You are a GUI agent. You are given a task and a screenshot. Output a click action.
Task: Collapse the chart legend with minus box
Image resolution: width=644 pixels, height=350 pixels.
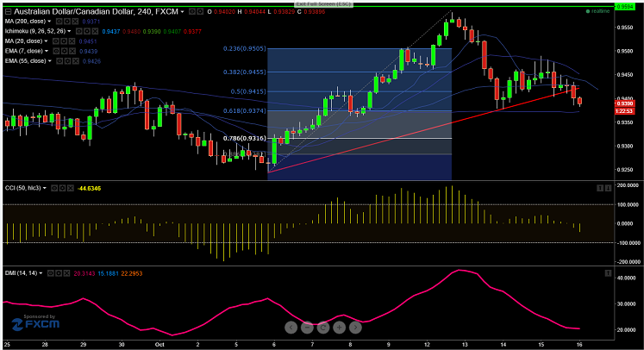pos(8,12)
